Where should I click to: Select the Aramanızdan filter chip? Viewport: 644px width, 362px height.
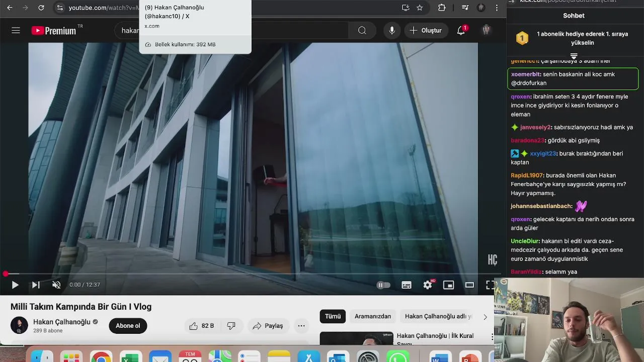tap(373, 316)
